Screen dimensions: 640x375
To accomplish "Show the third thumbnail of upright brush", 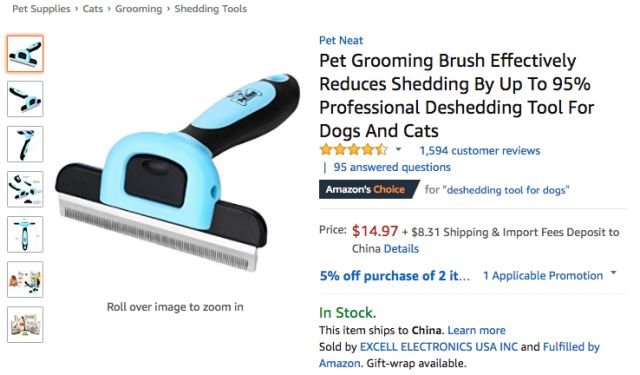I will (25, 144).
